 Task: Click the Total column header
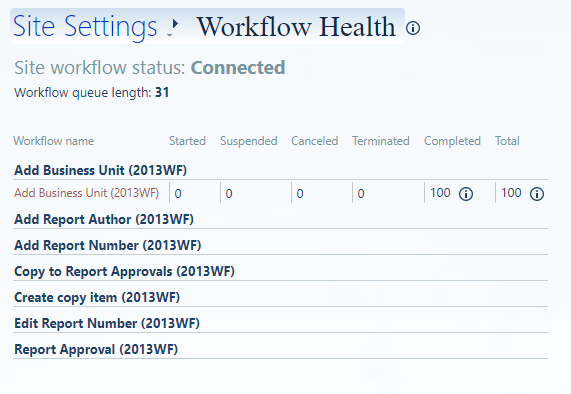507,141
